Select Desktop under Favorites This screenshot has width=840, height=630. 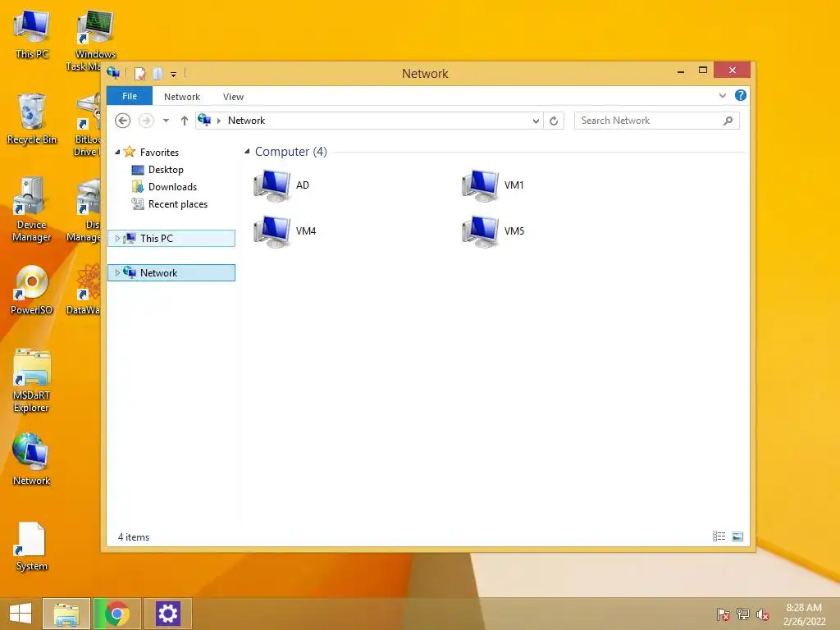click(x=166, y=170)
